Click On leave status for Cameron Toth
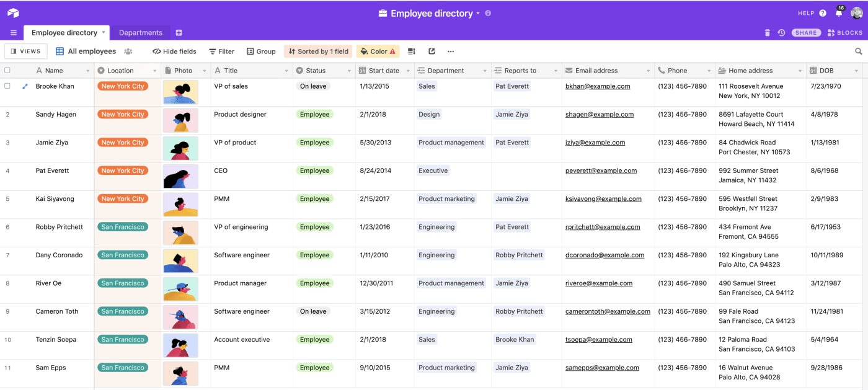 tap(313, 311)
